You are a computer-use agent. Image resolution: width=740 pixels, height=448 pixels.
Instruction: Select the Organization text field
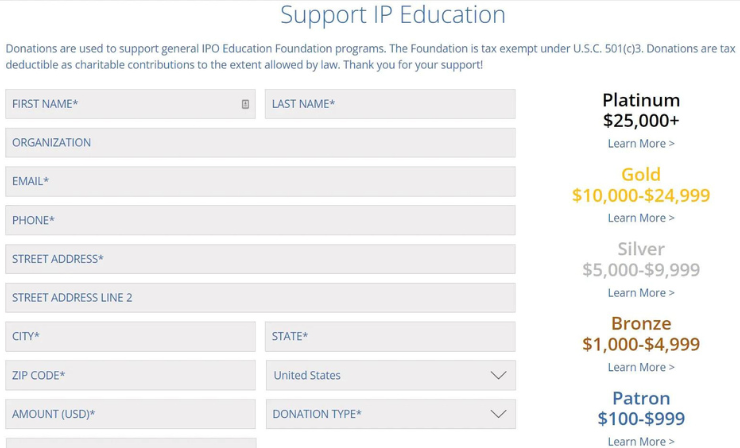pyautogui.click(x=260, y=143)
